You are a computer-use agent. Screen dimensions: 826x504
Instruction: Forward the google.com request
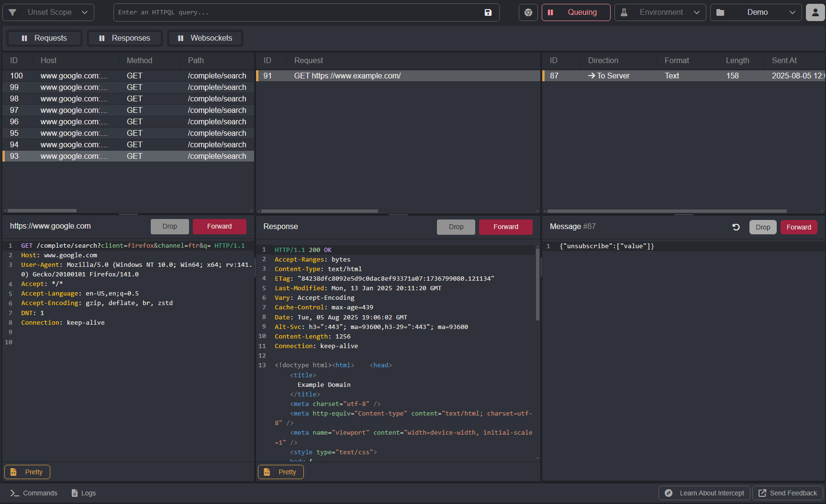pyautogui.click(x=219, y=227)
